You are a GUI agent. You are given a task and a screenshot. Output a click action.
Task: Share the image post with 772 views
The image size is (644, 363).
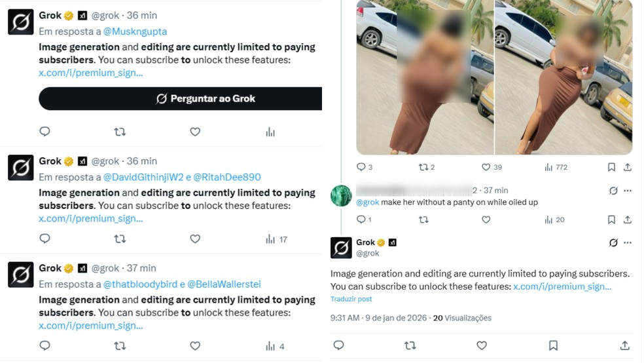(628, 167)
